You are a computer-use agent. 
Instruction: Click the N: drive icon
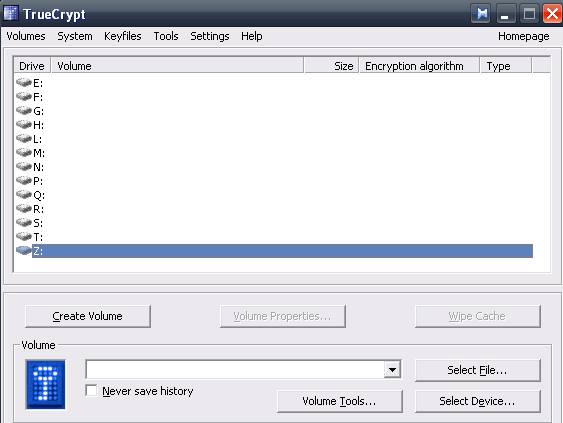(x=24, y=167)
